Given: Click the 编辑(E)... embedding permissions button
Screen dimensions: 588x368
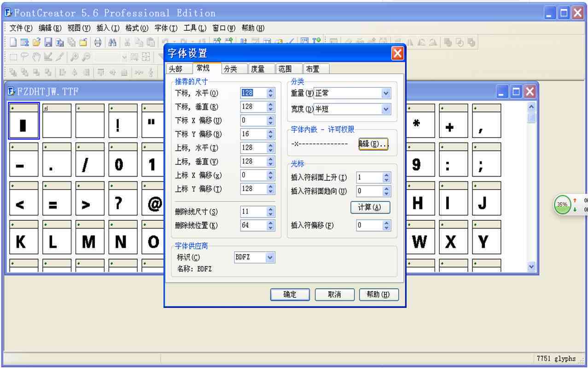Looking at the screenshot, I should 373,144.
